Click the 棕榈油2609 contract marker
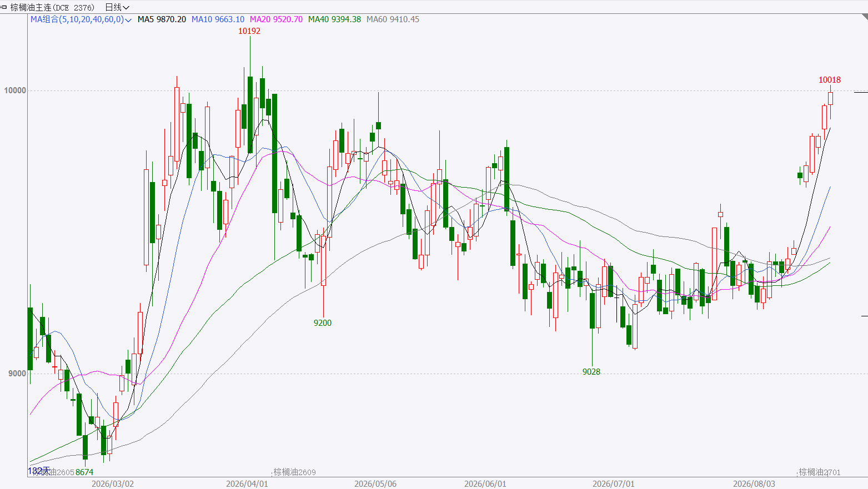Image resolution: width=868 pixels, height=489 pixels. pos(295,472)
